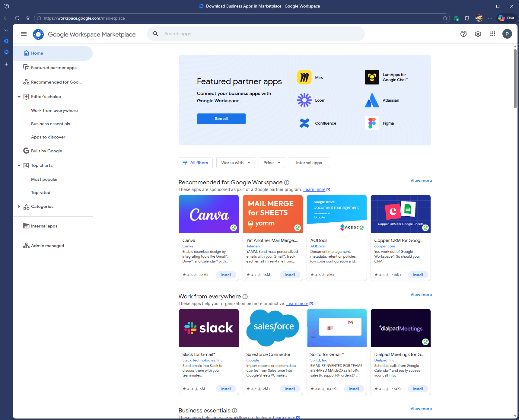
Task: Click the Atlassian logo icon
Action: coord(372,100)
